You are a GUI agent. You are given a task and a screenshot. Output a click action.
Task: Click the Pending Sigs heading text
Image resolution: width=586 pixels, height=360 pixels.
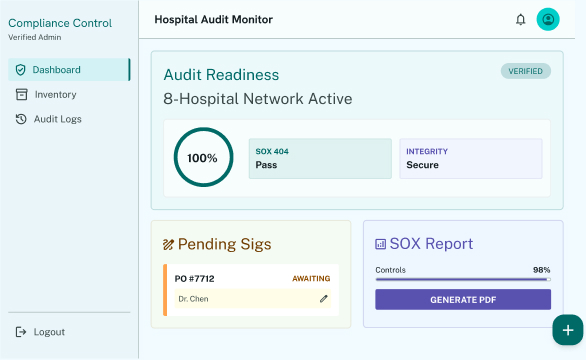(225, 244)
